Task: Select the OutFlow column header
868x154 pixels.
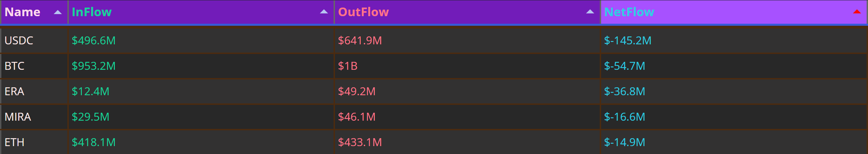Action: coord(363,12)
